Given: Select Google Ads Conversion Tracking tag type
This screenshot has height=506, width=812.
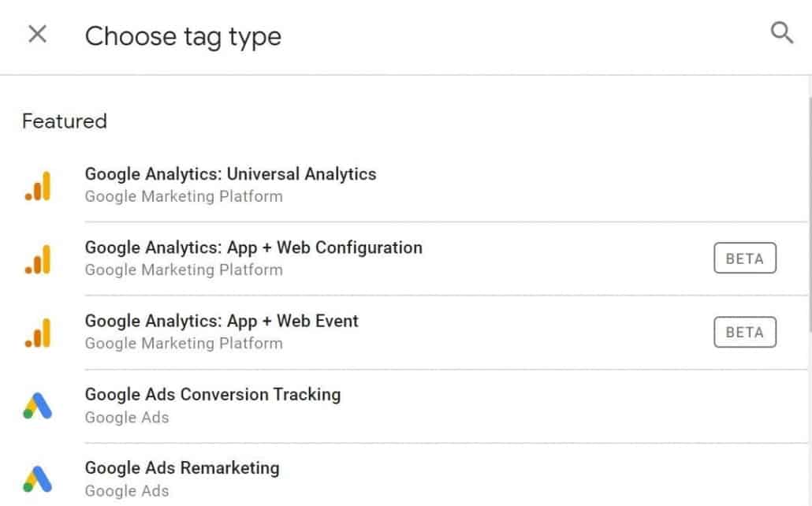Looking at the screenshot, I should [213, 394].
